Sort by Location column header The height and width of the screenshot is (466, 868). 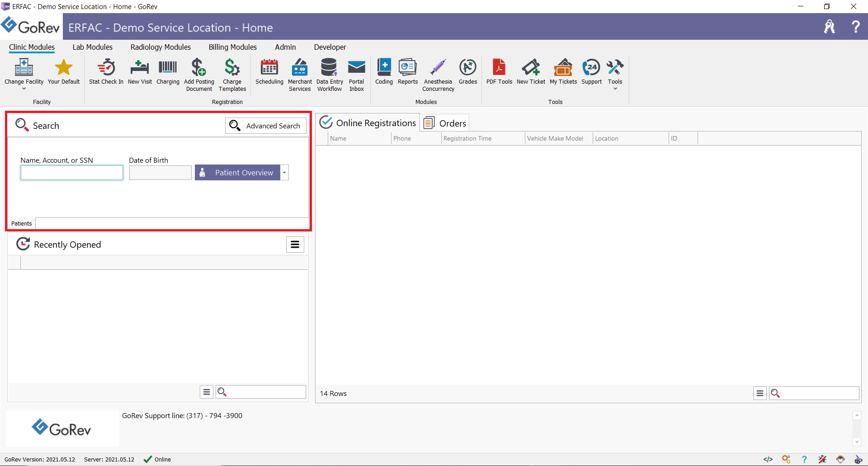coord(631,138)
